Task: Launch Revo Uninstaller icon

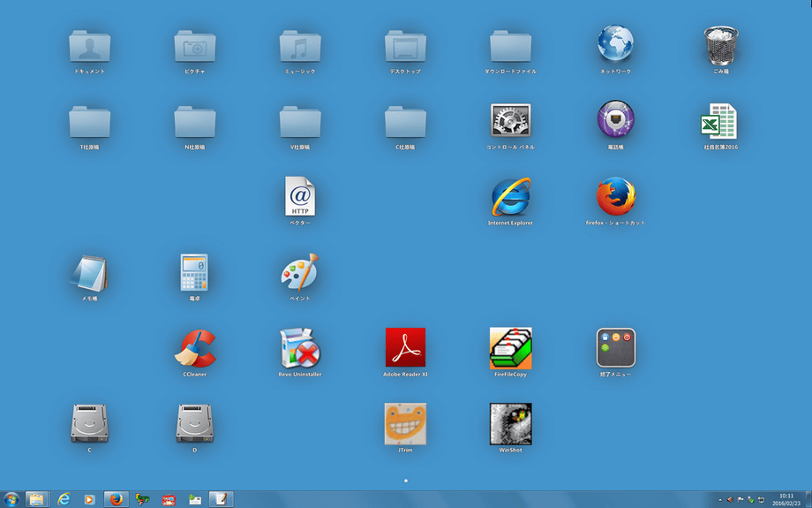Action: click(300, 348)
